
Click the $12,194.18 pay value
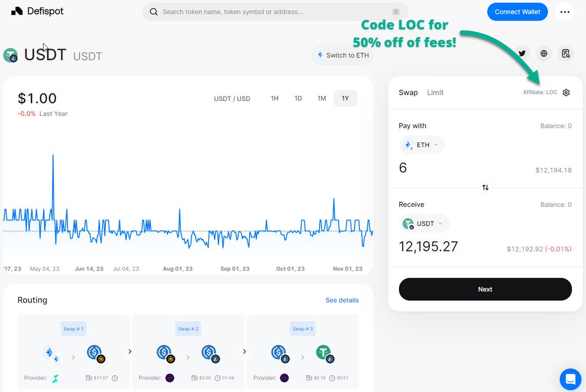tap(553, 170)
